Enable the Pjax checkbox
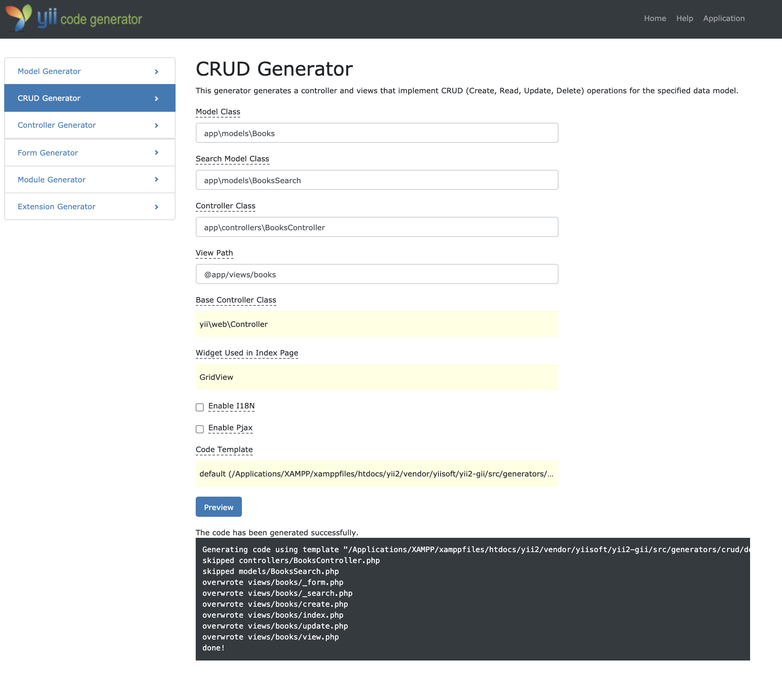 [x=200, y=429]
